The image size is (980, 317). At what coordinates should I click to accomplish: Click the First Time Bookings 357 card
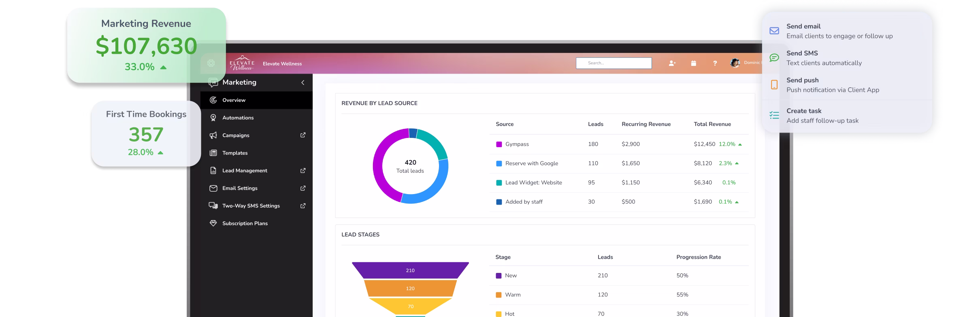[x=146, y=133]
